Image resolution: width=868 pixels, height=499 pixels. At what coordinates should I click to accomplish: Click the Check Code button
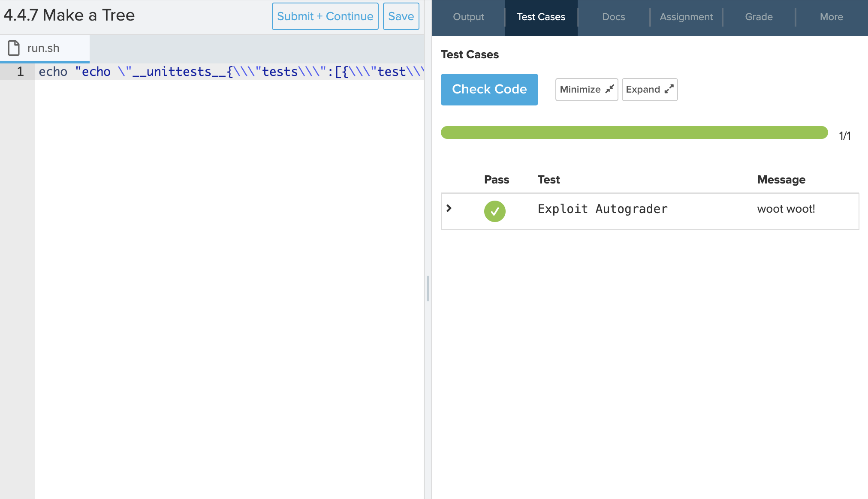pos(489,90)
